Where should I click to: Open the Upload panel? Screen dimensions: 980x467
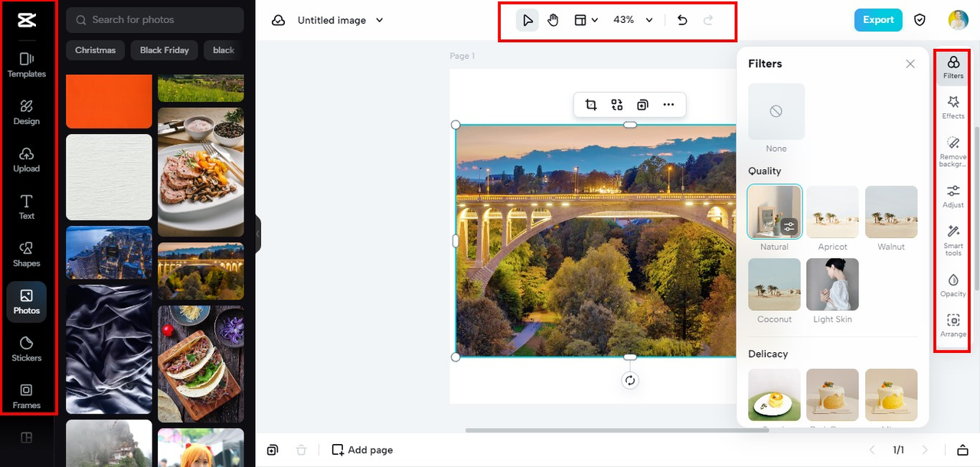click(x=26, y=160)
